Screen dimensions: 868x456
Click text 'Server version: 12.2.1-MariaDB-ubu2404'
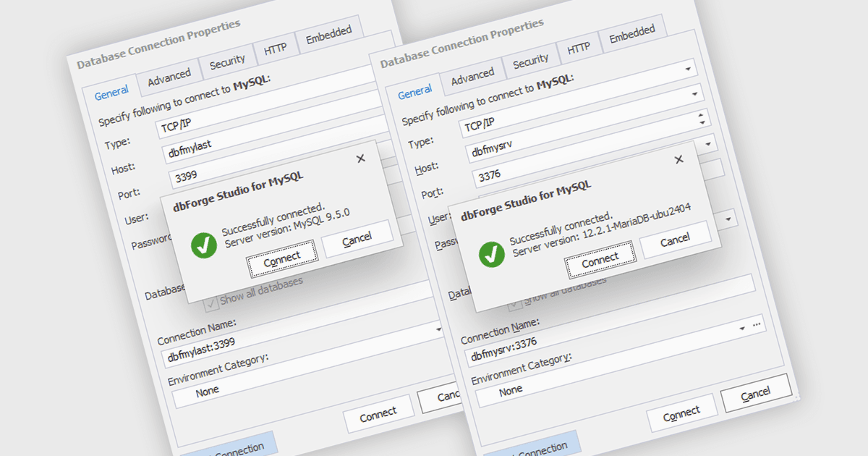tap(603, 230)
